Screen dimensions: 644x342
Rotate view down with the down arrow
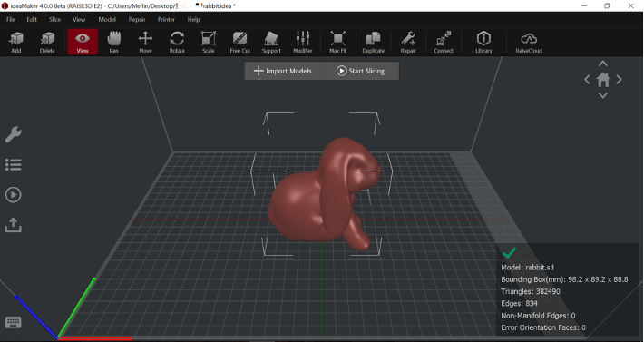(603, 95)
